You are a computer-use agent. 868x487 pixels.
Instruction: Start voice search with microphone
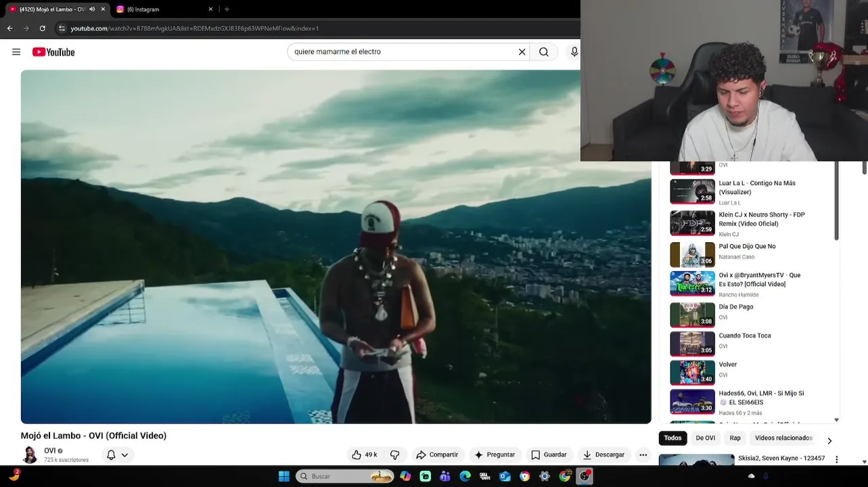pyautogui.click(x=574, y=52)
